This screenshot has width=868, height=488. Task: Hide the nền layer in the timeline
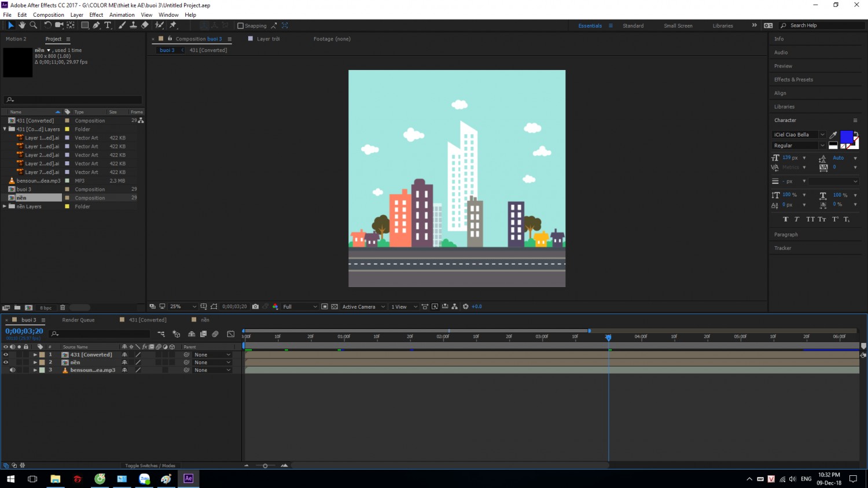click(6, 363)
